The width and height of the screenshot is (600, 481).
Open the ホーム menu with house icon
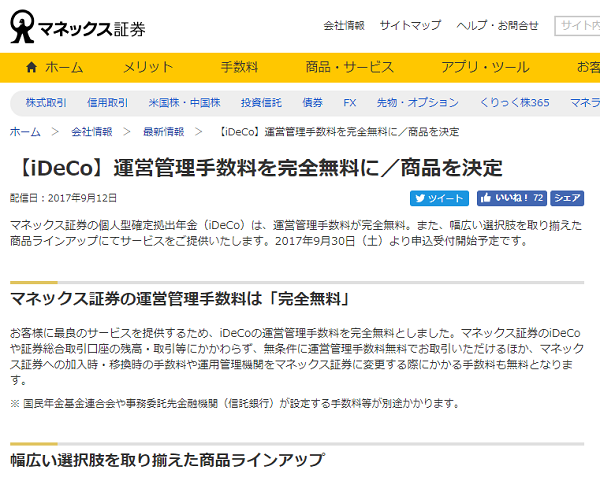coord(54,67)
